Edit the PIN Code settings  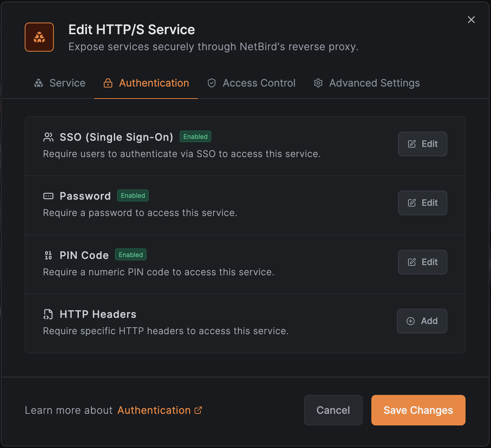422,262
